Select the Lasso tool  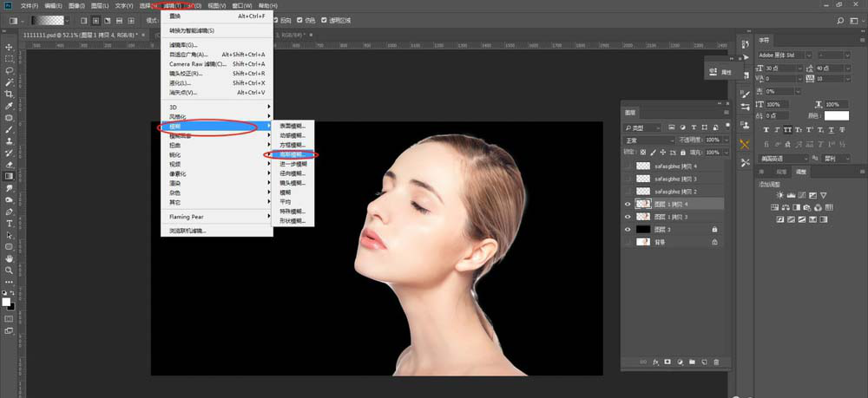click(x=10, y=70)
